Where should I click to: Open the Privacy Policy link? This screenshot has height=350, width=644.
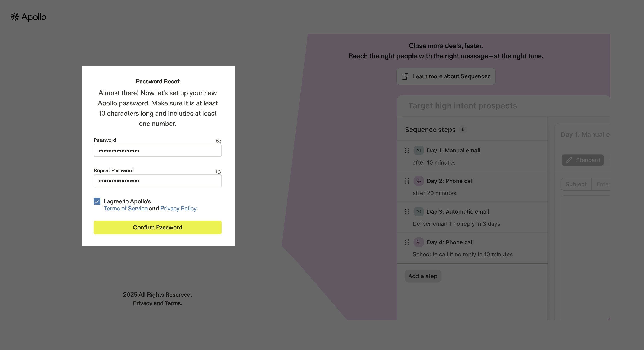click(178, 208)
